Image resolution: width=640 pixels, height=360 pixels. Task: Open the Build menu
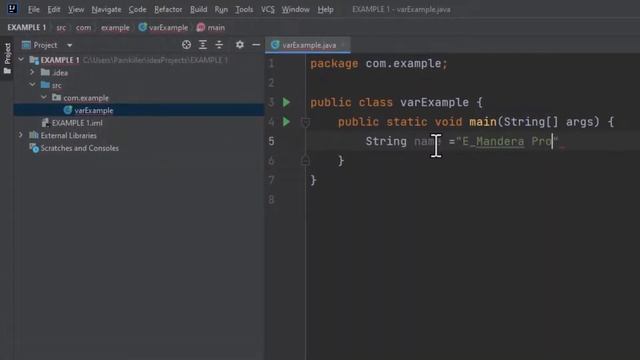pyautogui.click(x=198, y=9)
